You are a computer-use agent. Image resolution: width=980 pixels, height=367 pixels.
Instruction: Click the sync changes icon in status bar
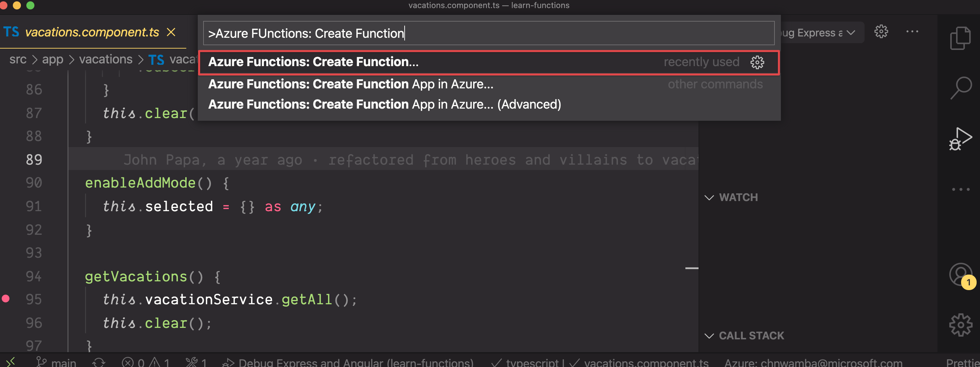click(99, 362)
